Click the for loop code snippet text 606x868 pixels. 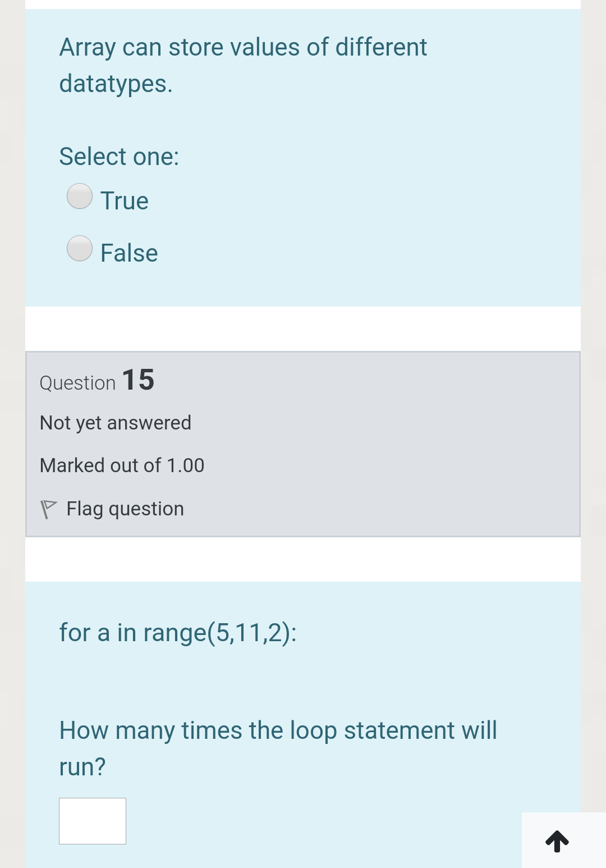tap(178, 632)
